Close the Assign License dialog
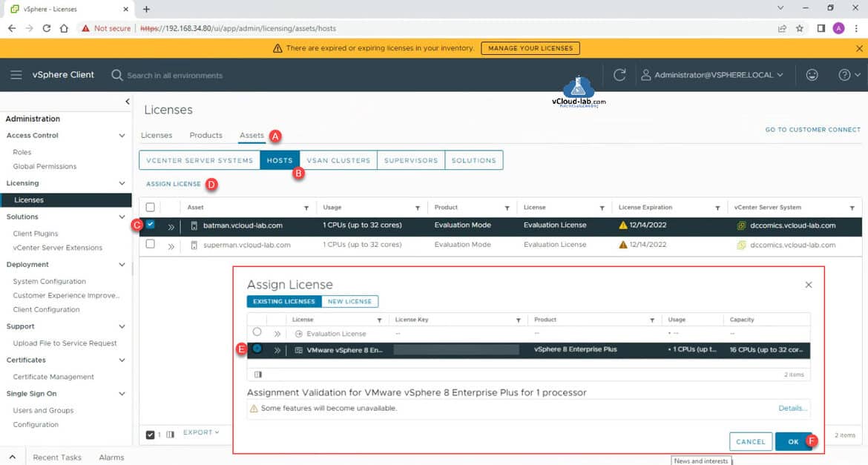 pos(808,285)
